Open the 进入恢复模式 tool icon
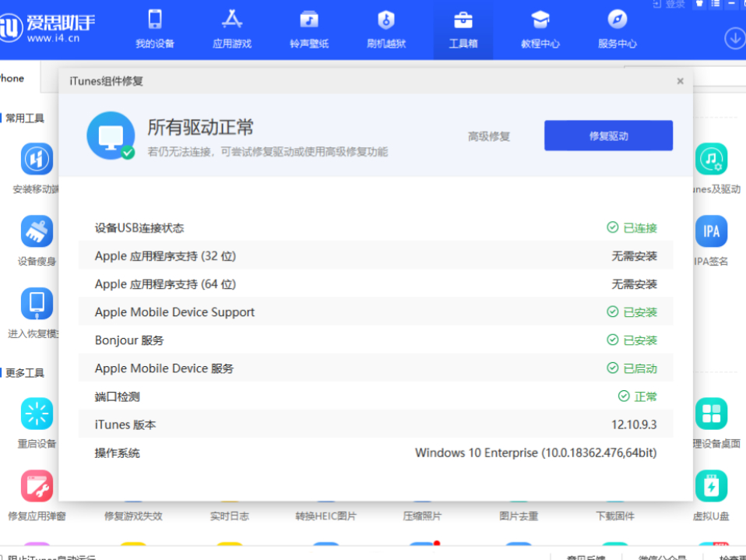The width and height of the screenshot is (746, 560). 37,304
